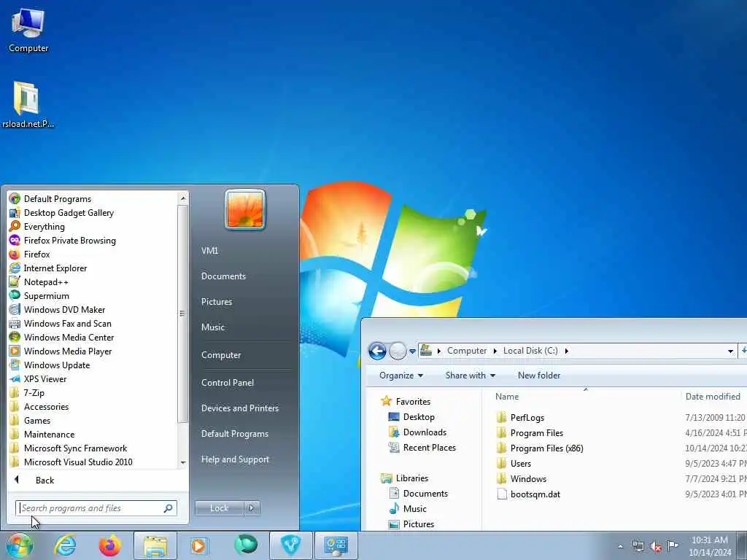Open the Organize menu in Explorer
The width and height of the screenshot is (747, 560).
[x=401, y=376]
